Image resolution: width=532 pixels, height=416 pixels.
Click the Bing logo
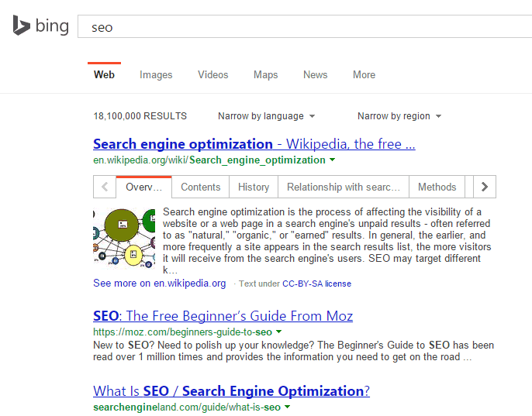click(x=40, y=26)
